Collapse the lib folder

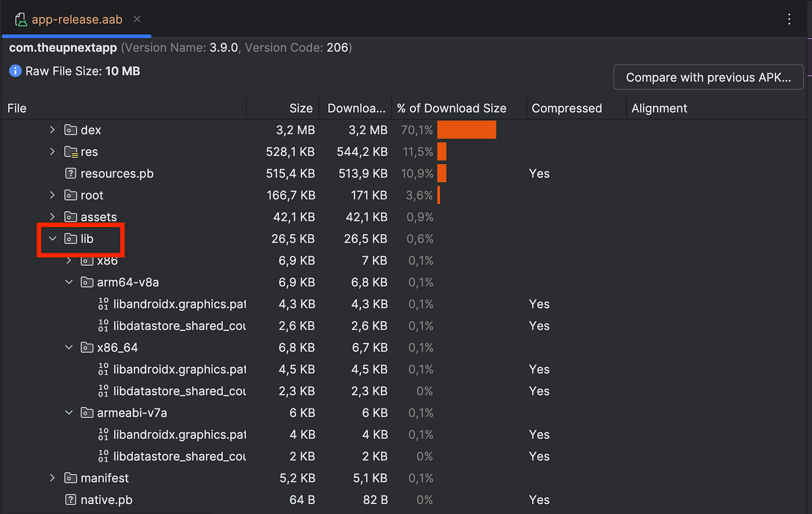(x=53, y=238)
